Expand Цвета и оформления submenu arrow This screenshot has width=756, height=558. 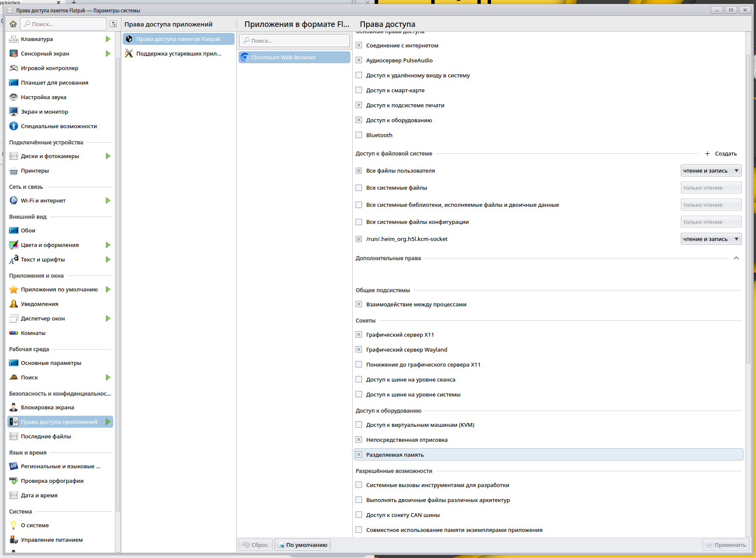pos(108,245)
